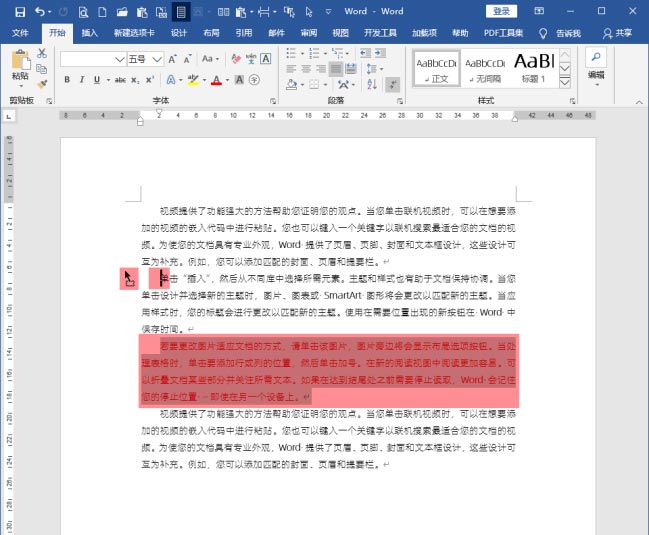The width and height of the screenshot is (649, 535).
Task: Collapse the ribbon with chevron
Action: coord(639,102)
